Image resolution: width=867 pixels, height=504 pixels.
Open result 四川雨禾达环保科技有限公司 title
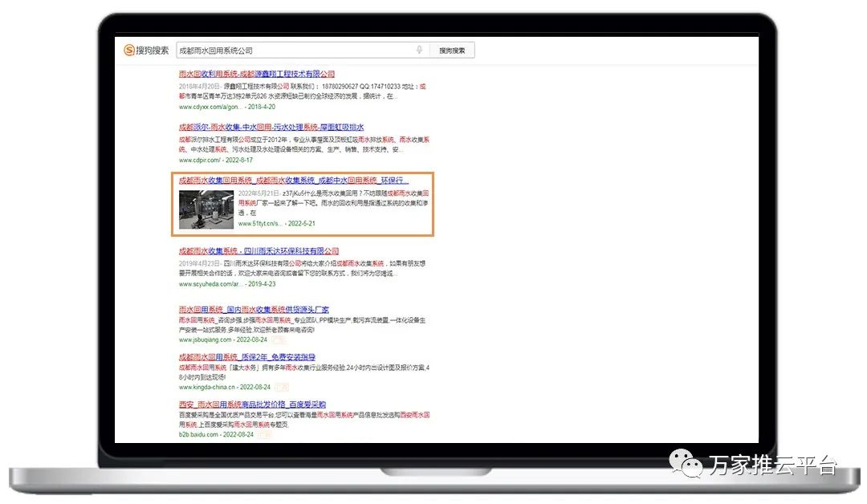point(258,251)
